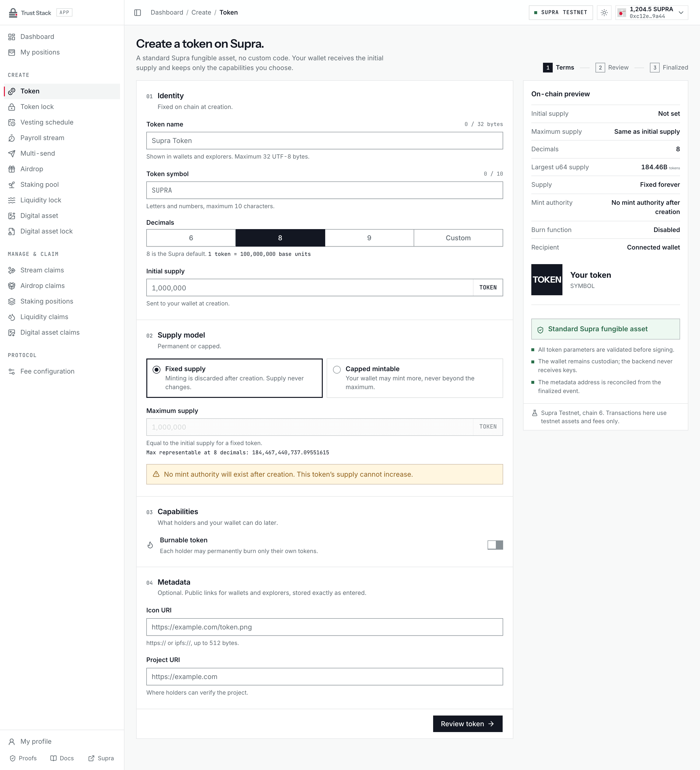The image size is (700, 770).
Task: Open Staking pool in sidebar
Action: pyautogui.click(x=62, y=185)
